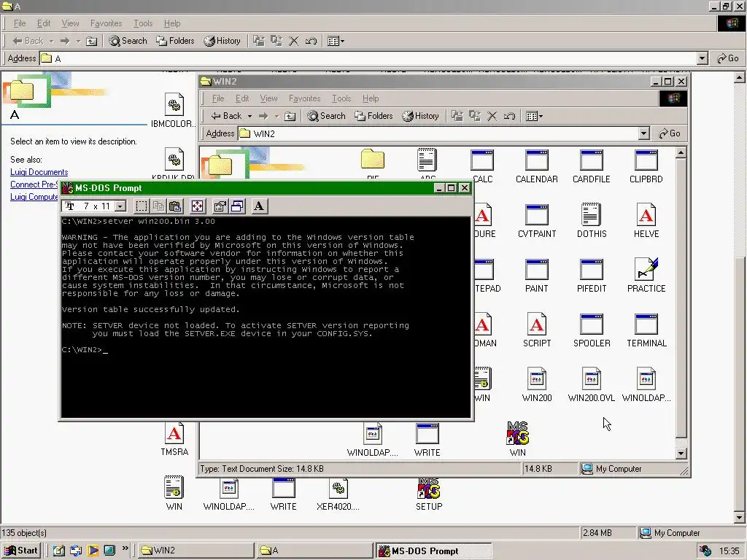Select PRACTICE file in WIN2 window
Image resolution: width=747 pixels, height=560 pixels.
click(x=646, y=276)
